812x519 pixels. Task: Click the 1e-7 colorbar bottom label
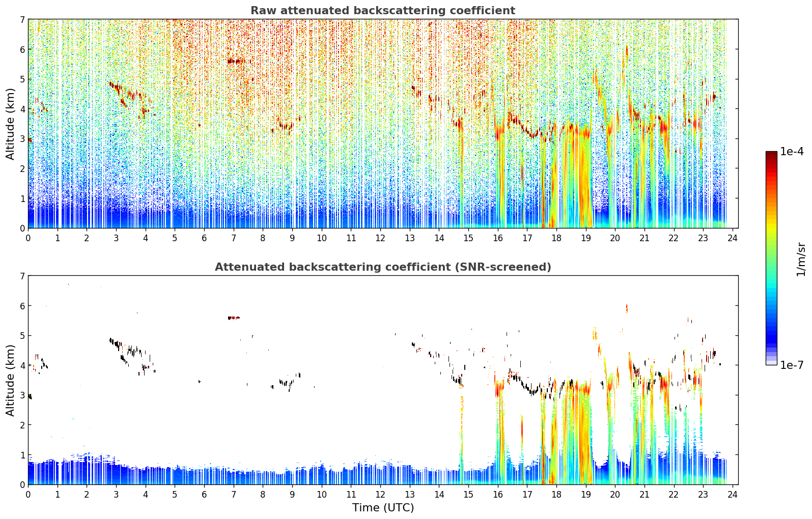pyautogui.click(x=792, y=365)
